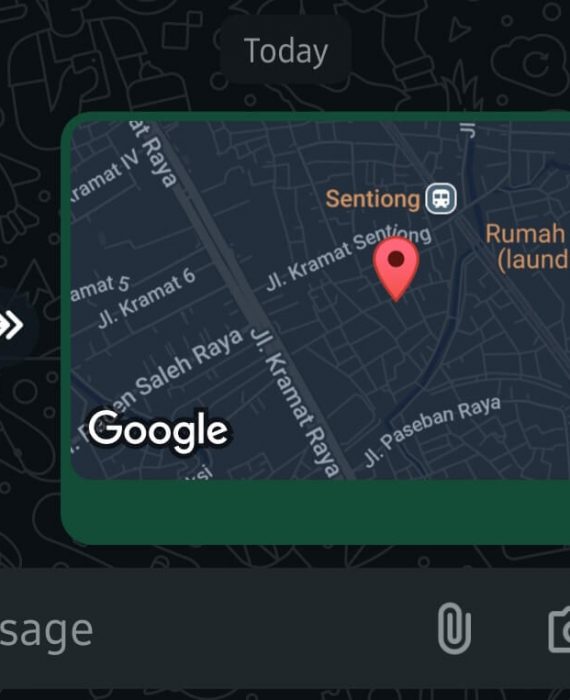Tap the Jl. Paseban Raya street label

tap(432, 431)
